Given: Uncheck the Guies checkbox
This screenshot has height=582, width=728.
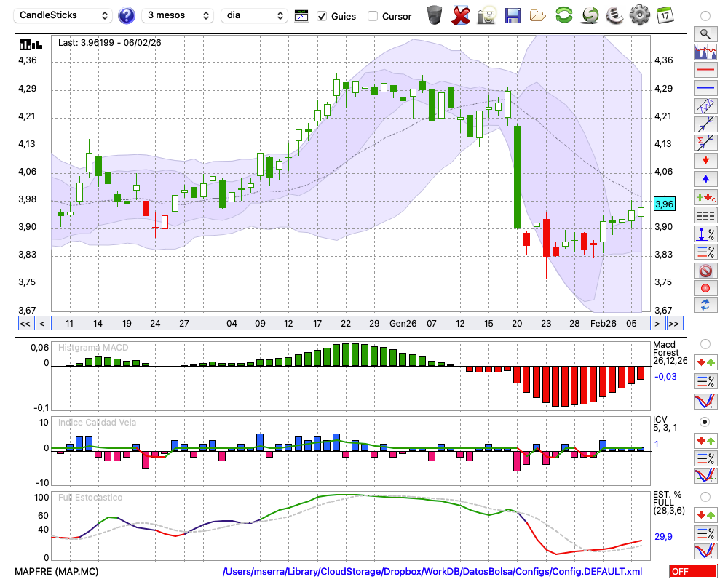Looking at the screenshot, I should [321, 16].
